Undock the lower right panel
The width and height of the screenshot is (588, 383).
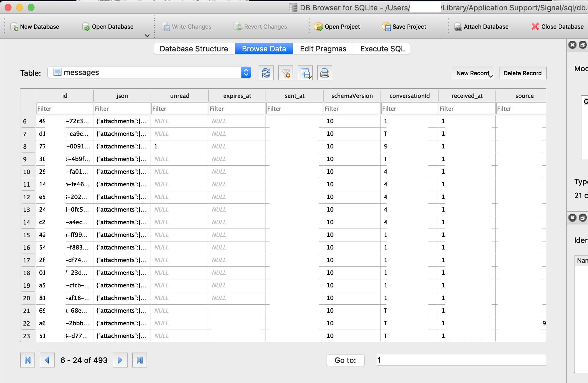tap(583, 218)
